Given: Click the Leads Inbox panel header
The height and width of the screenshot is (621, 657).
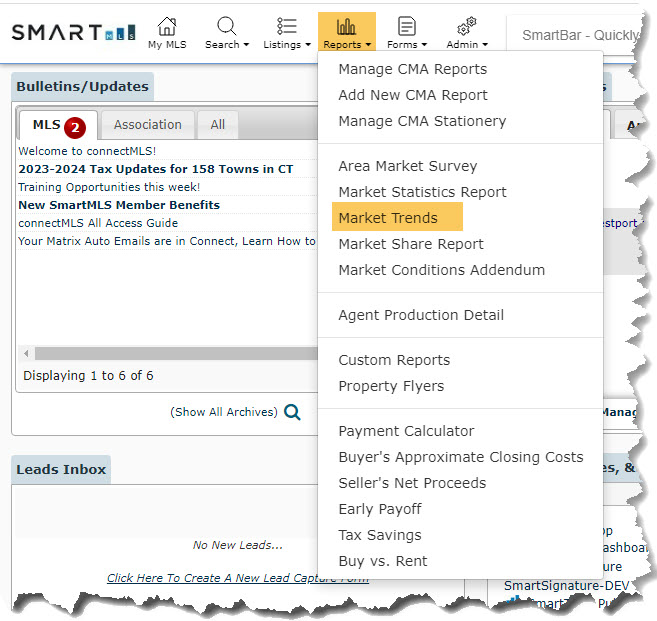Looking at the screenshot, I should click(x=61, y=470).
